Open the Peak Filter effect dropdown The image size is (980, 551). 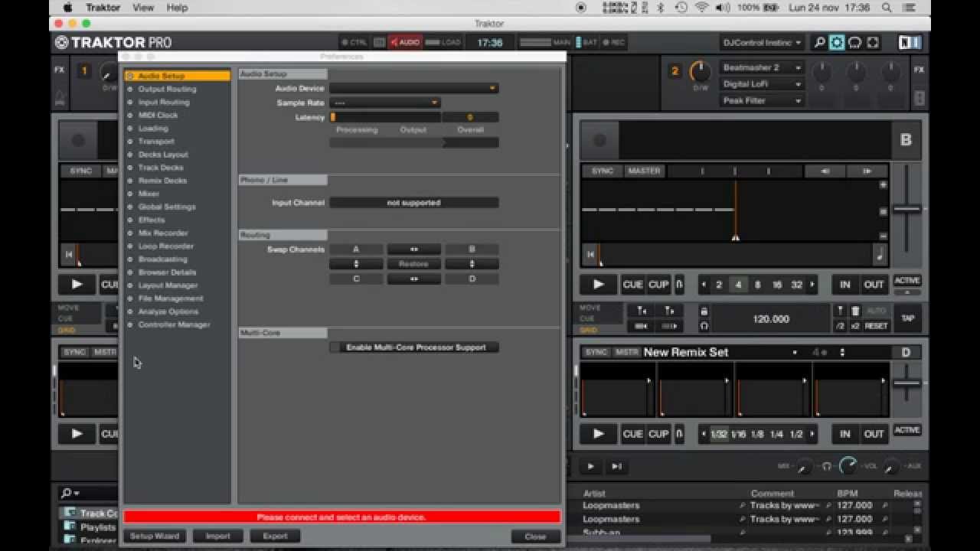click(762, 101)
